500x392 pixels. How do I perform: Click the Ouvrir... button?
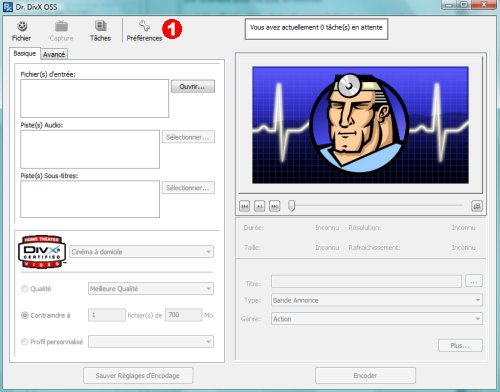click(193, 87)
